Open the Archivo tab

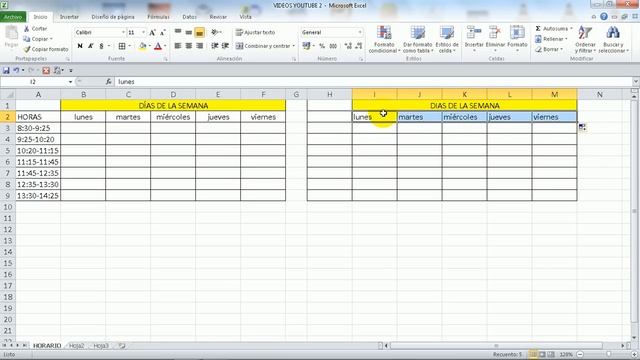13,17
